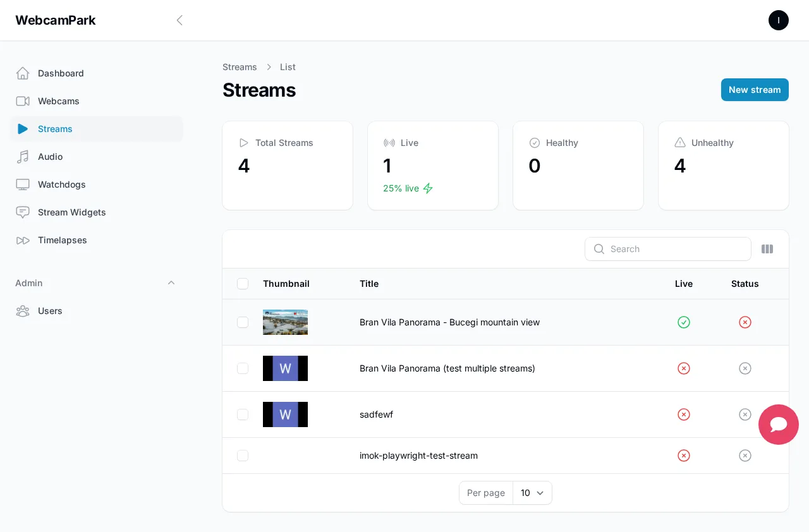
Task: Click the Timelapses fast-forward icon
Action: (x=23, y=240)
